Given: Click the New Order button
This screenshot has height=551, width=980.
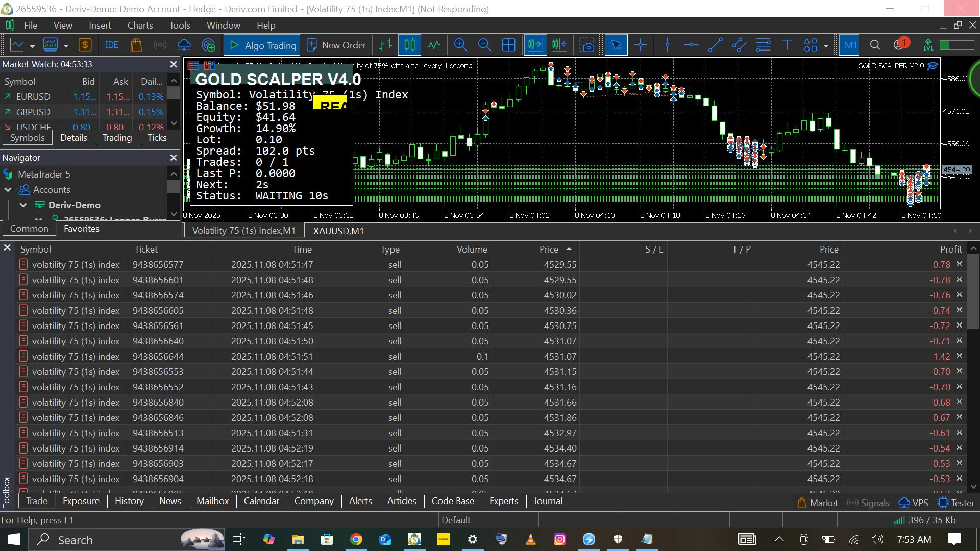Looking at the screenshot, I should point(336,45).
